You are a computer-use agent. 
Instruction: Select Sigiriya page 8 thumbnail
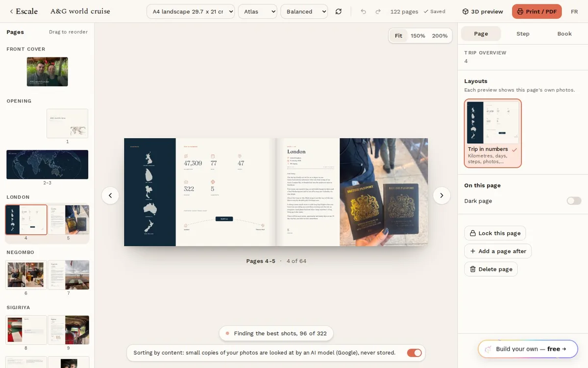point(26,329)
